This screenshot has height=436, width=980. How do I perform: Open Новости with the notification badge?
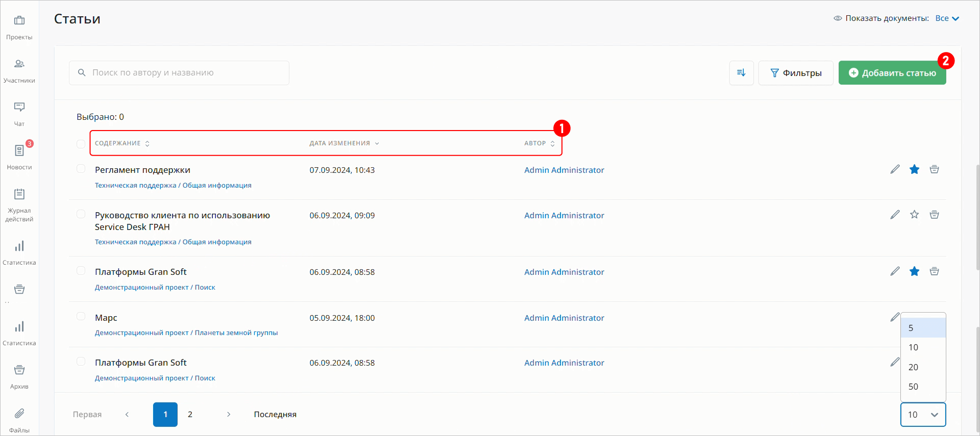(19, 158)
